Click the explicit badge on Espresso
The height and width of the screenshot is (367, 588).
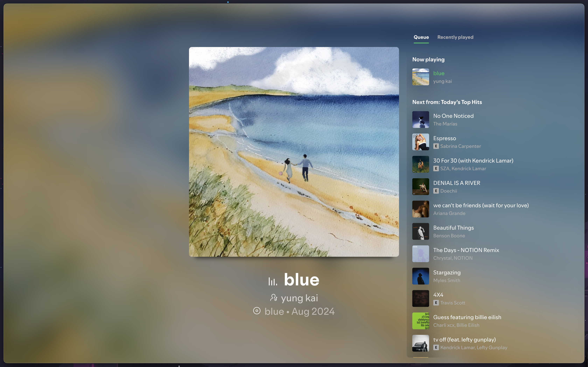(436, 146)
